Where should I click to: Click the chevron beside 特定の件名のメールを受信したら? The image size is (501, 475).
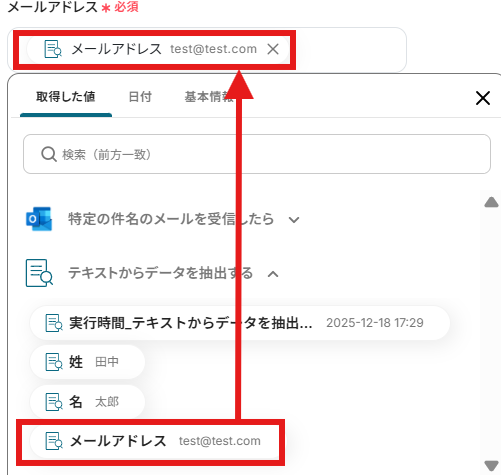[x=294, y=220]
